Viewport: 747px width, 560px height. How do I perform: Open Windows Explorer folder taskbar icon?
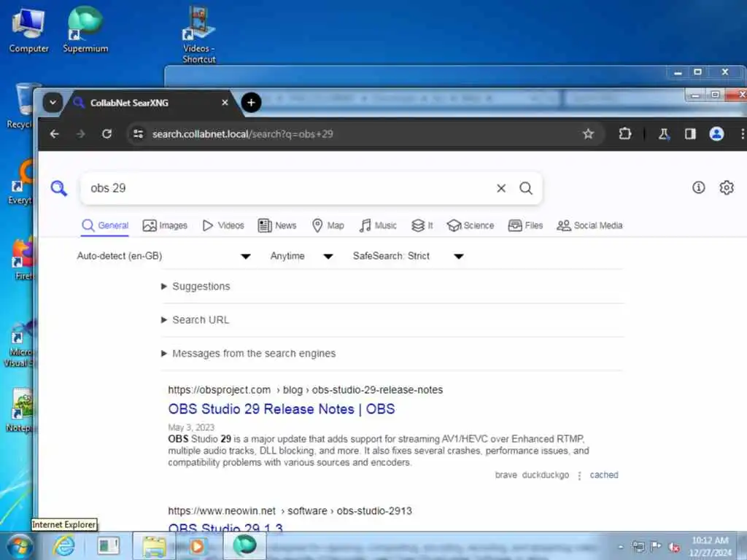(x=155, y=546)
